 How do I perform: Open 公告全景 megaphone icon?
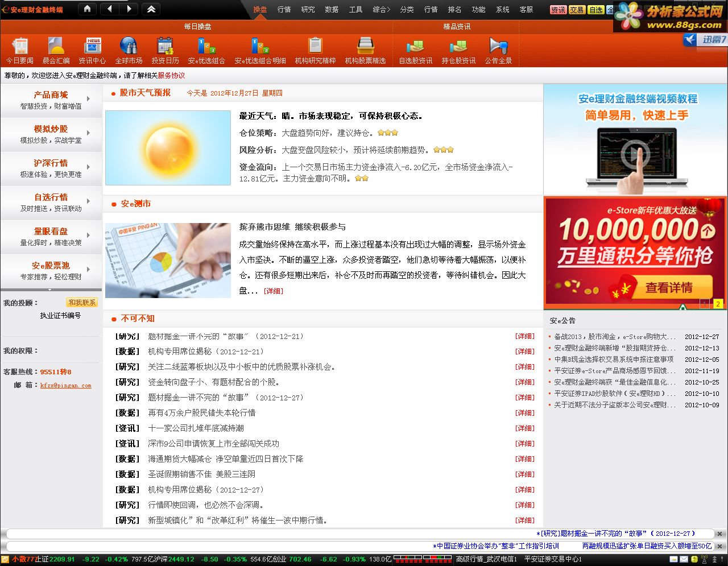498,51
